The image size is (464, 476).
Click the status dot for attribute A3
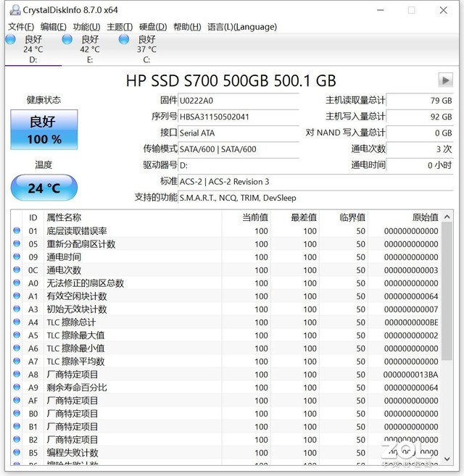coord(17,309)
